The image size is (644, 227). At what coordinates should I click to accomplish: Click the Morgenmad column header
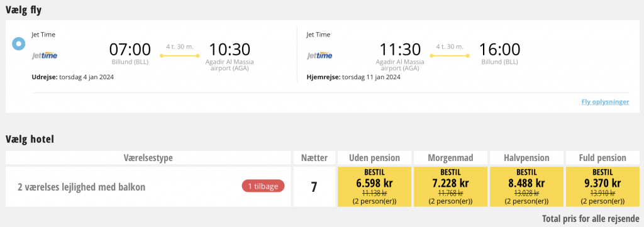(450, 158)
